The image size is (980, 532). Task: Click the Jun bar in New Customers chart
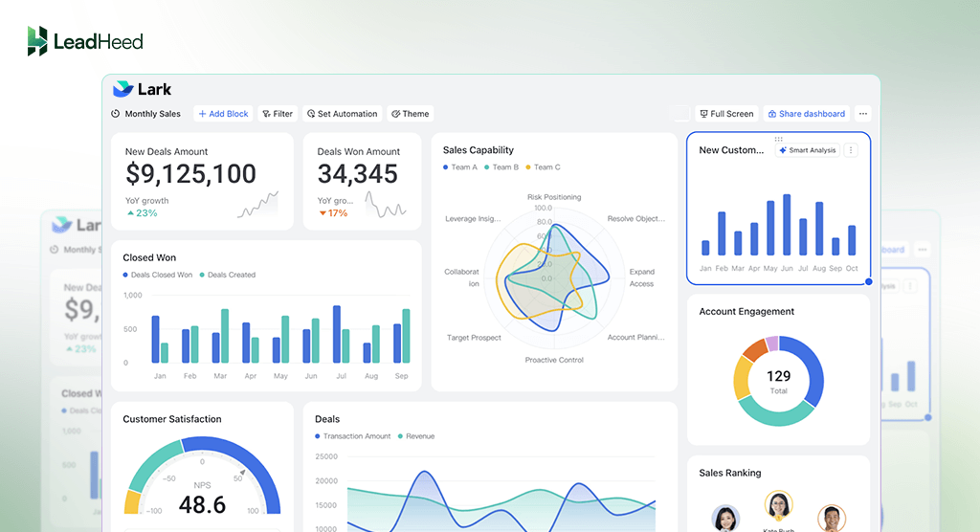(x=787, y=225)
